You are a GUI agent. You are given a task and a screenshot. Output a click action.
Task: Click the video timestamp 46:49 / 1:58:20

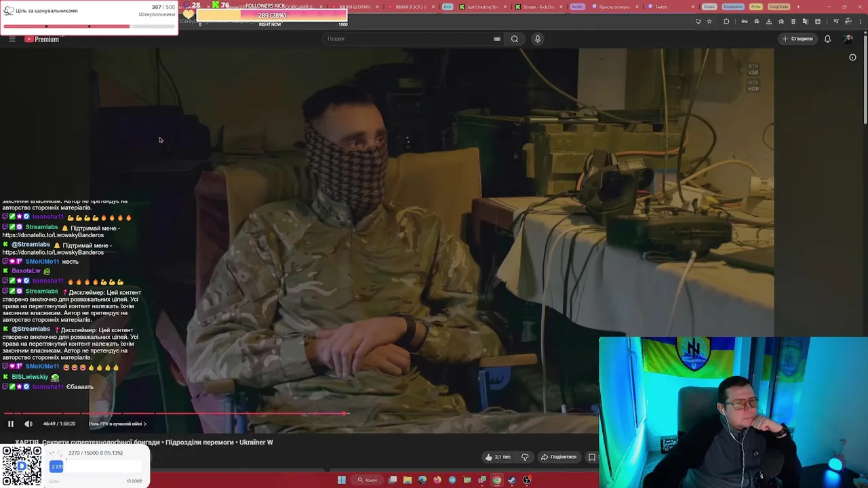coord(59,424)
